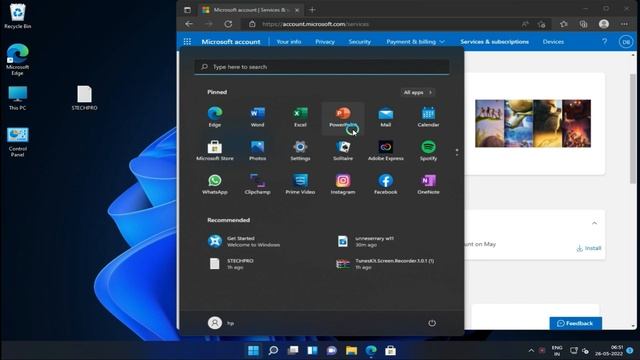Select the Microsoft Edge desktop shortcut

click(18, 60)
